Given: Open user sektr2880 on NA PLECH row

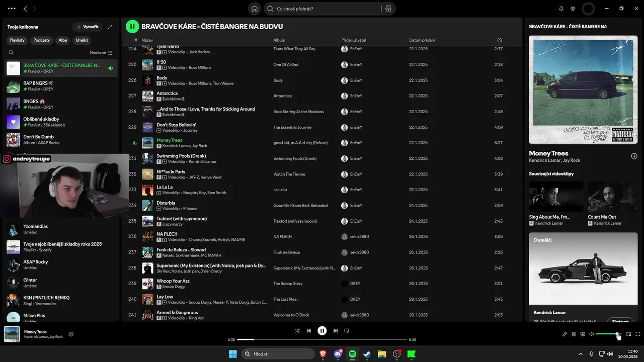Looking at the screenshot, I should point(359,237).
